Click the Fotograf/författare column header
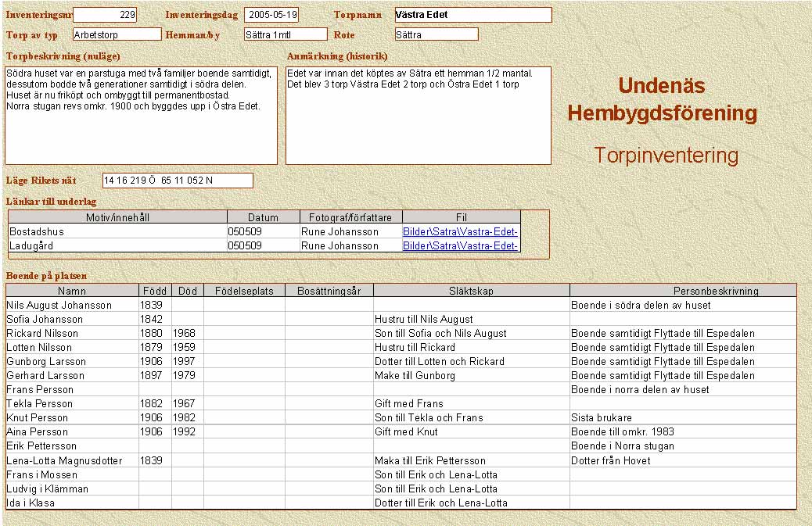This screenshot has width=812, height=526. pos(350,217)
